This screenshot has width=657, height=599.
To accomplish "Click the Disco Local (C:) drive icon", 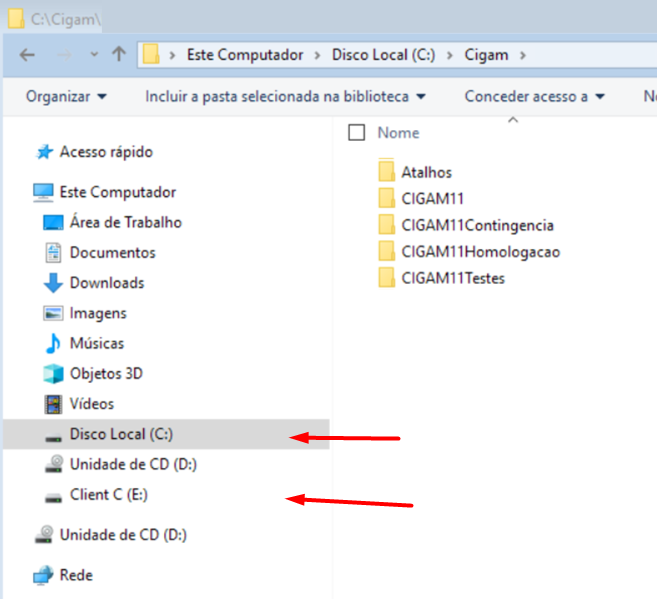I will click(x=53, y=438).
